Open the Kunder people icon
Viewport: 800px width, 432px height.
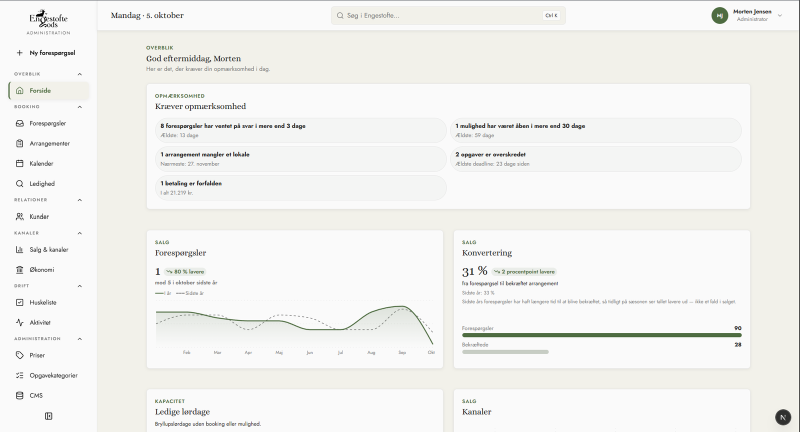click(x=19, y=216)
